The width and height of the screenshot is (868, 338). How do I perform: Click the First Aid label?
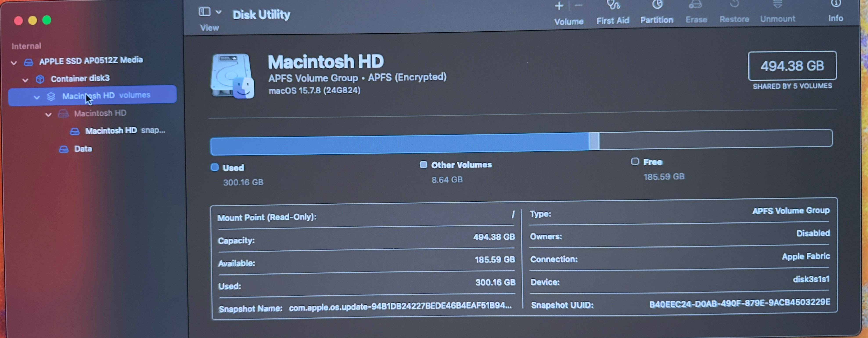[x=613, y=21]
